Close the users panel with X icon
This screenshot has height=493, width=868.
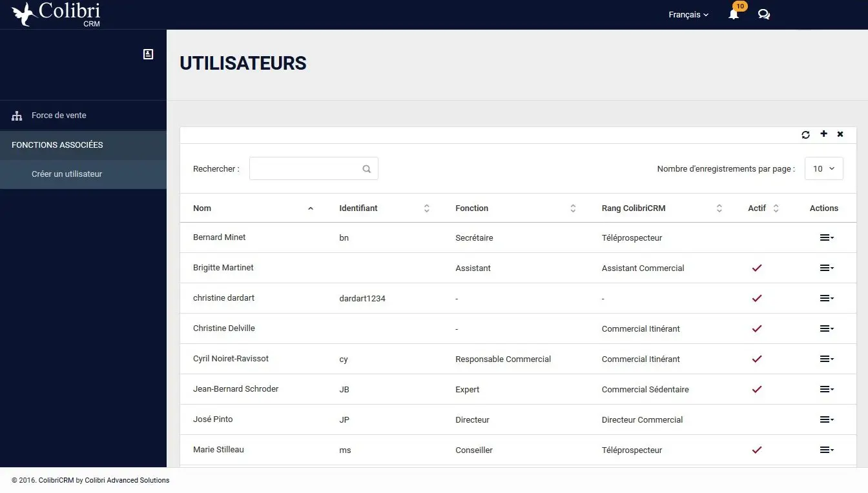(x=840, y=134)
